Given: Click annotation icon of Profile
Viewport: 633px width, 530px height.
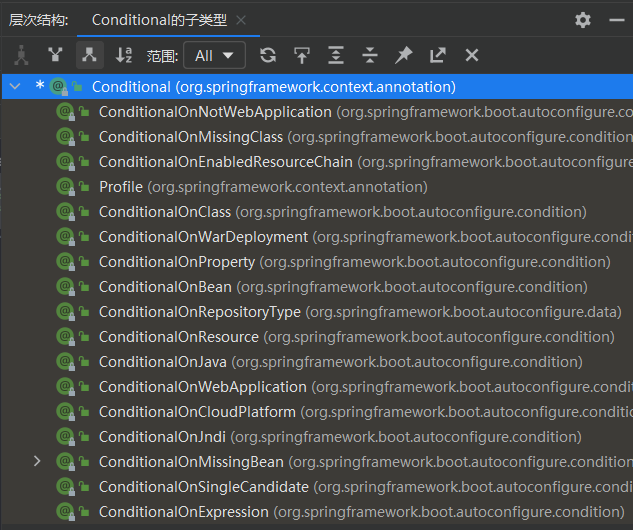Looking at the screenshot, I should (x=65, y=186).
